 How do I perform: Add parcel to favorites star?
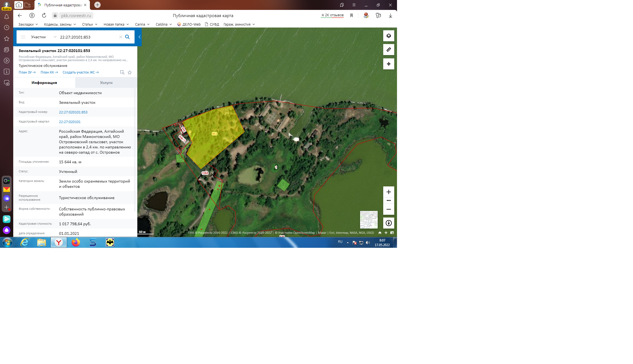click(x=130, y=72)
